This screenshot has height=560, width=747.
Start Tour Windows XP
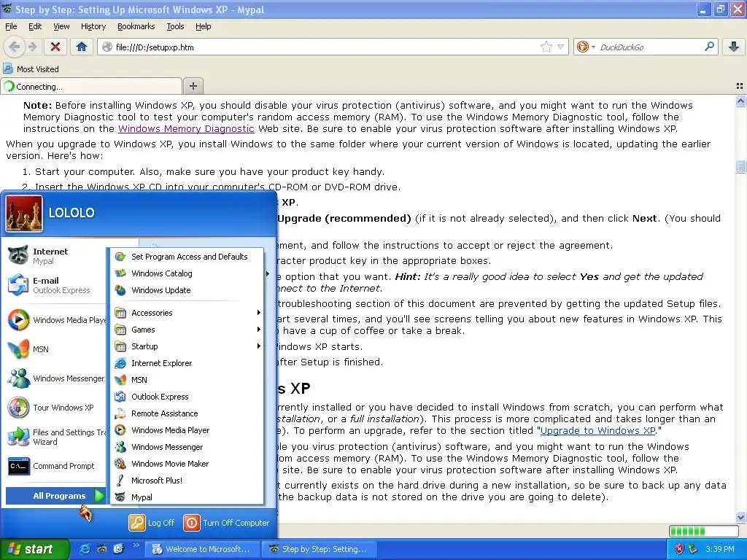55,408
